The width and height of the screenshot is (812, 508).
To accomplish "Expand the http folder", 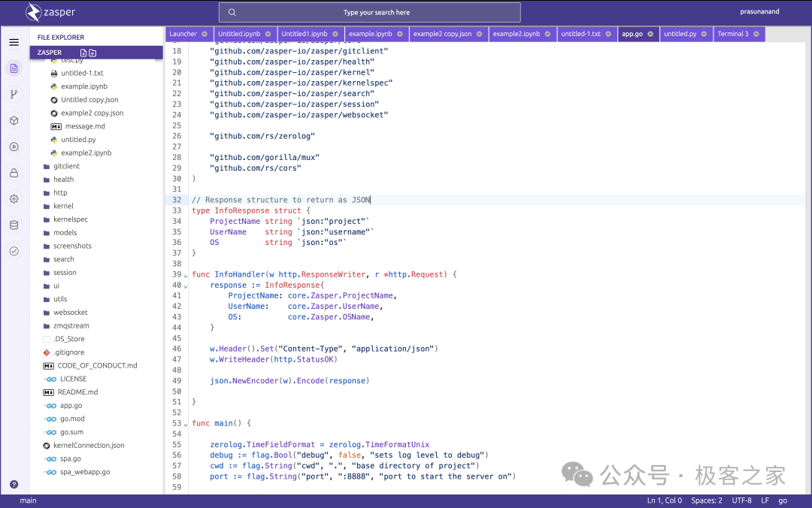I will coord(56,192).
